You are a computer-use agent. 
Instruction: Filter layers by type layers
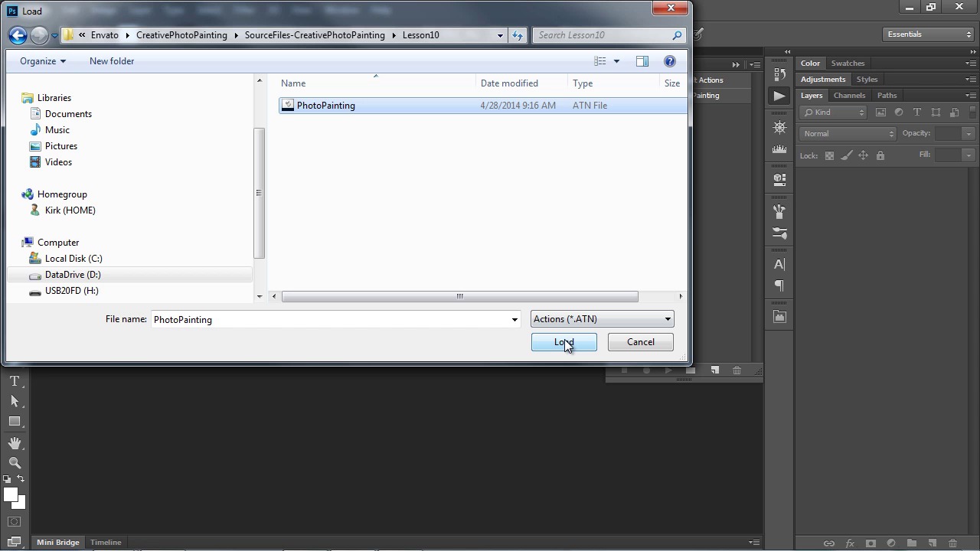(x=917, y=112)
